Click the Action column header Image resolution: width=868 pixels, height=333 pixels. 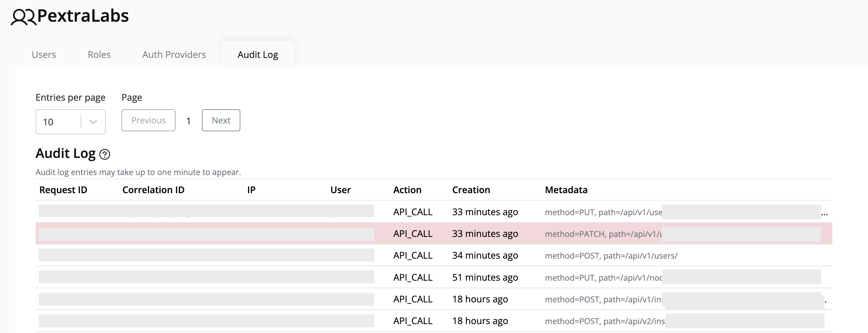click(407, 190)
